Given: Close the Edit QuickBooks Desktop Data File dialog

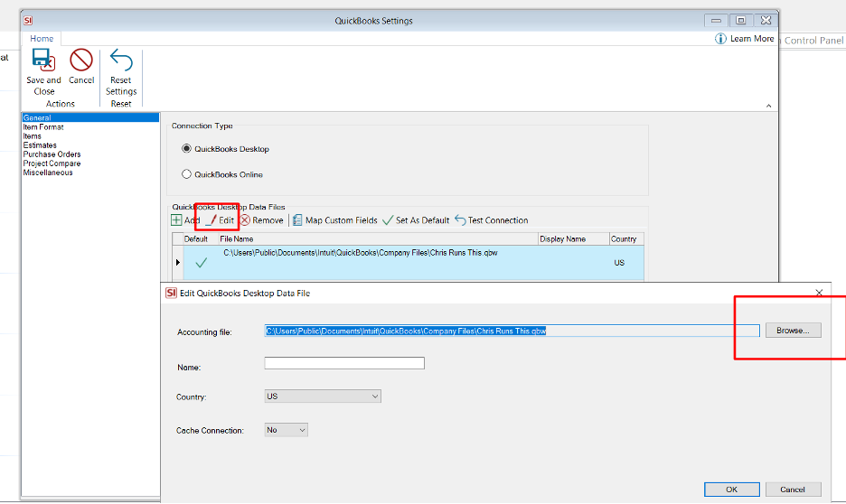Looking at the screenshot, I should pos(819,293).
